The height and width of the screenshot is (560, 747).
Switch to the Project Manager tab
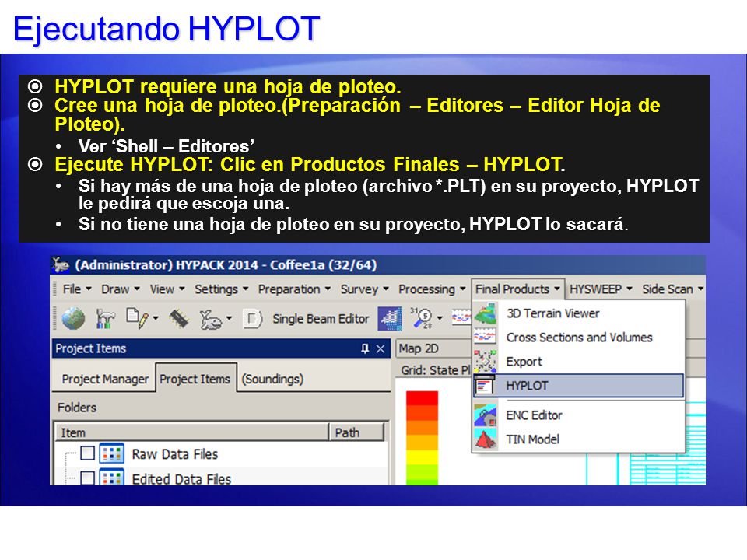click(x=105, y=379)
